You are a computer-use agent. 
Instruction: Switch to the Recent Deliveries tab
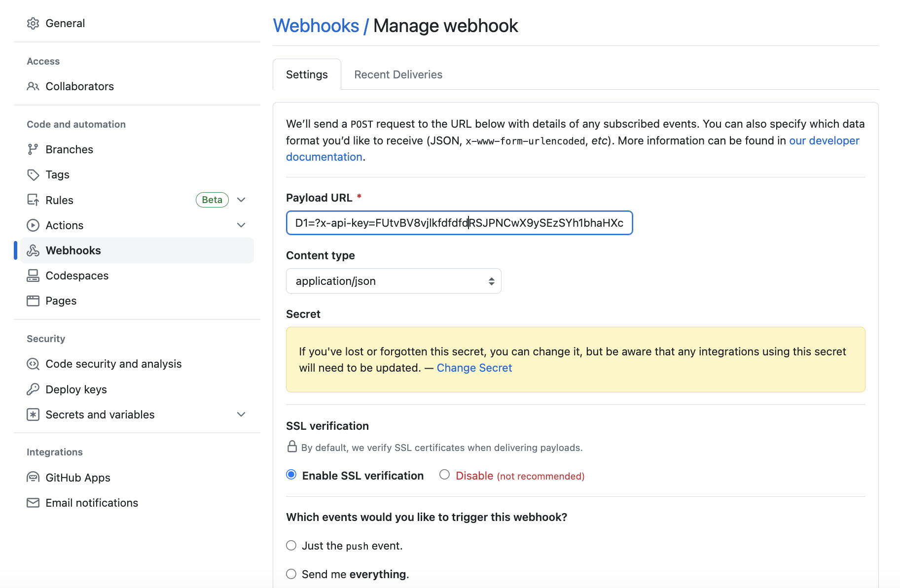click(x=398, y=74)
